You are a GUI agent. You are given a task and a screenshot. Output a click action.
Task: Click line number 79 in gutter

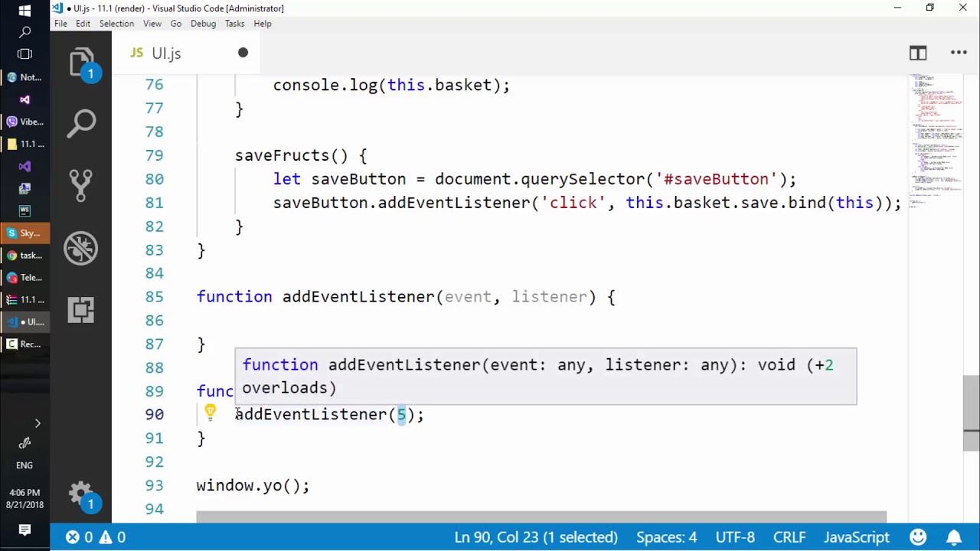pyautogui.click(x=154, y=155)
